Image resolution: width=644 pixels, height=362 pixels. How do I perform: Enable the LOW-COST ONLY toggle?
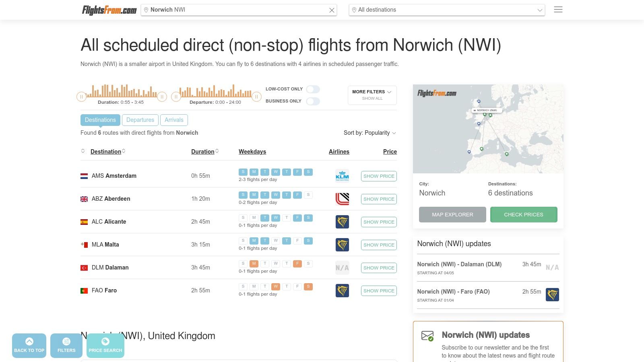click(313, 89)
